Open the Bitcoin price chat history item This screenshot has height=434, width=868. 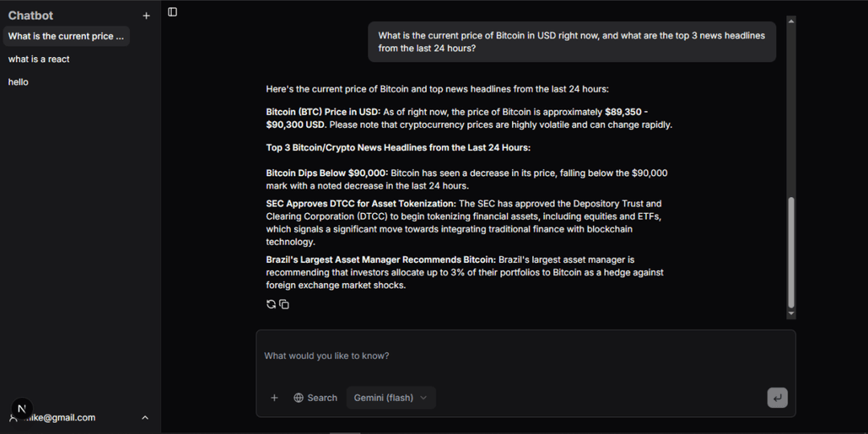pyautogui.click(x=66, y=36)
